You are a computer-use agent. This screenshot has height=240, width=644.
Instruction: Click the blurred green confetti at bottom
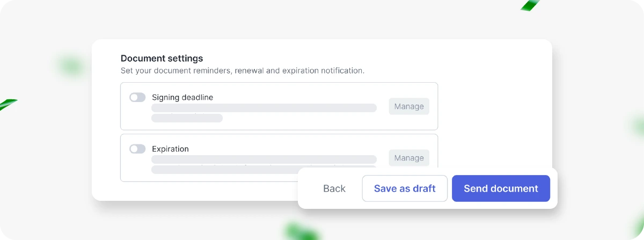point(301,232)
